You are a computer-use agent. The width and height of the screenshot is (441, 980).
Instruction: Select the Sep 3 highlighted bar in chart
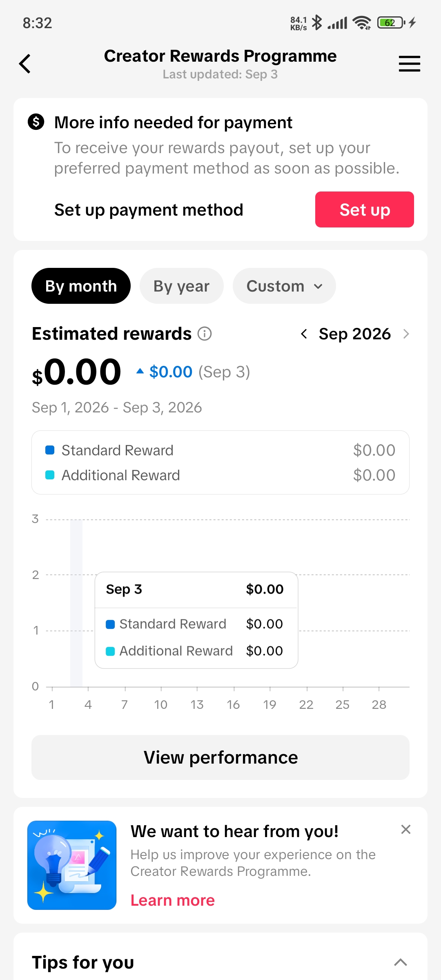[76, 603]
